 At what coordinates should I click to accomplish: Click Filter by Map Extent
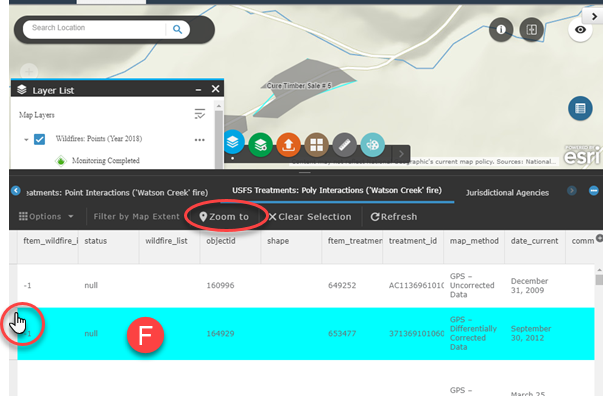tap(137, 216)
